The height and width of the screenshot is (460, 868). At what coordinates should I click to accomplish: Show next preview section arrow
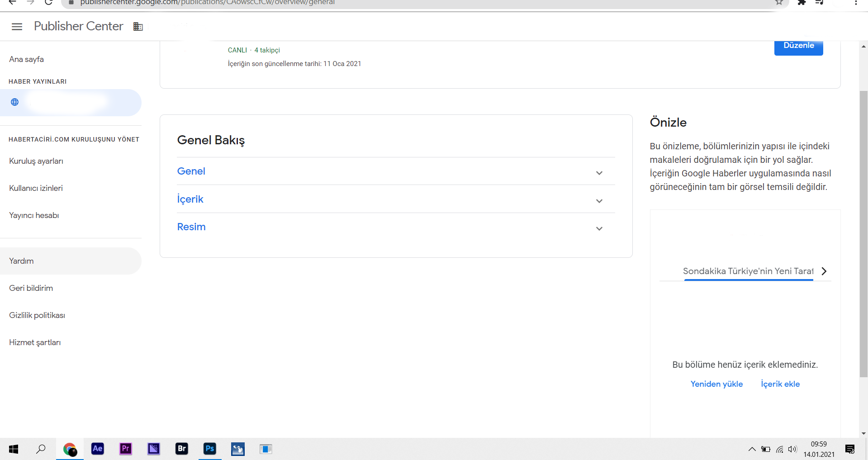pos(824,271)
